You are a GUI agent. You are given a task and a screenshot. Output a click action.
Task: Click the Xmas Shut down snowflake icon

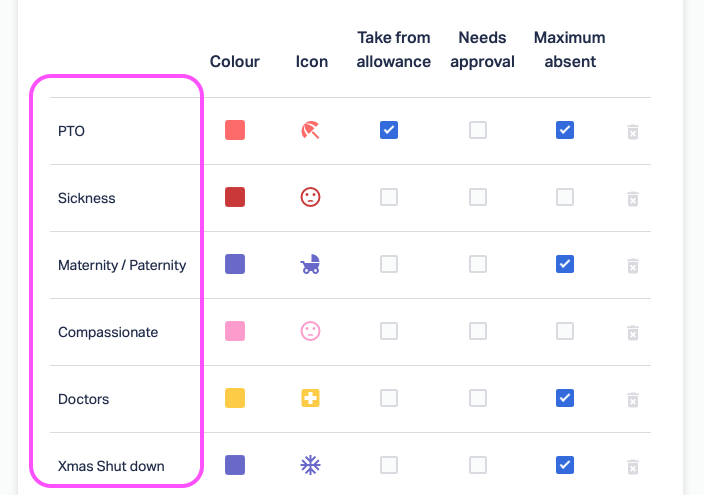tap(310, 465)
